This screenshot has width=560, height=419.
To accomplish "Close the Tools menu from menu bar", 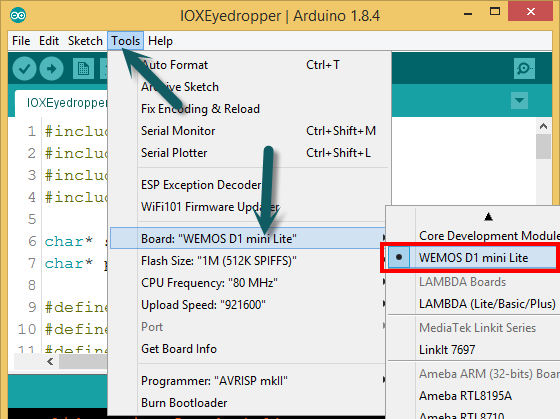I will point(125,41).
